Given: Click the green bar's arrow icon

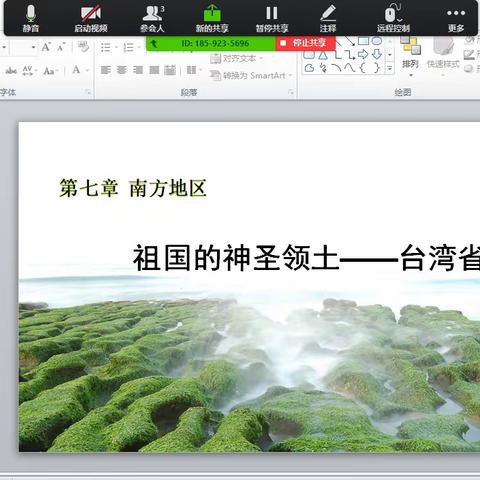Looking at the screenshot, I should 154,43.
